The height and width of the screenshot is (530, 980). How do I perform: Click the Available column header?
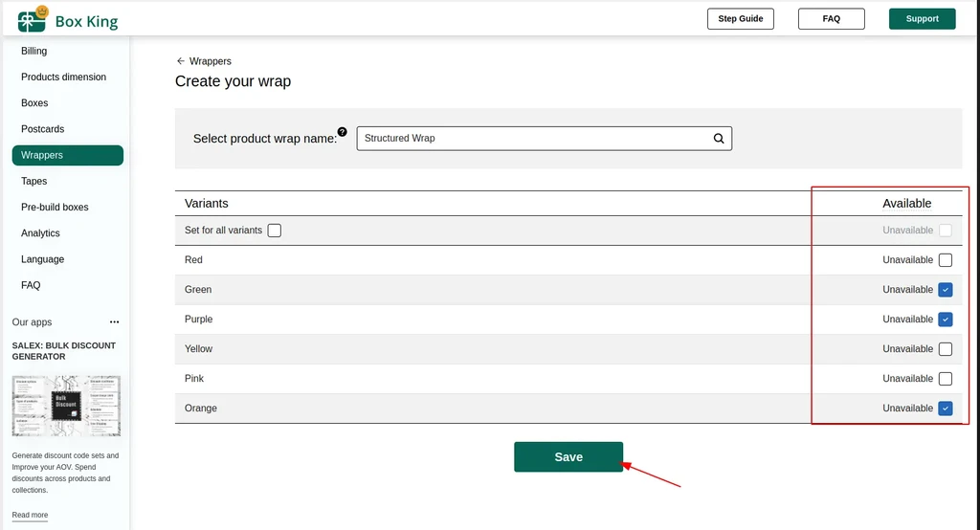click(907, 203)
